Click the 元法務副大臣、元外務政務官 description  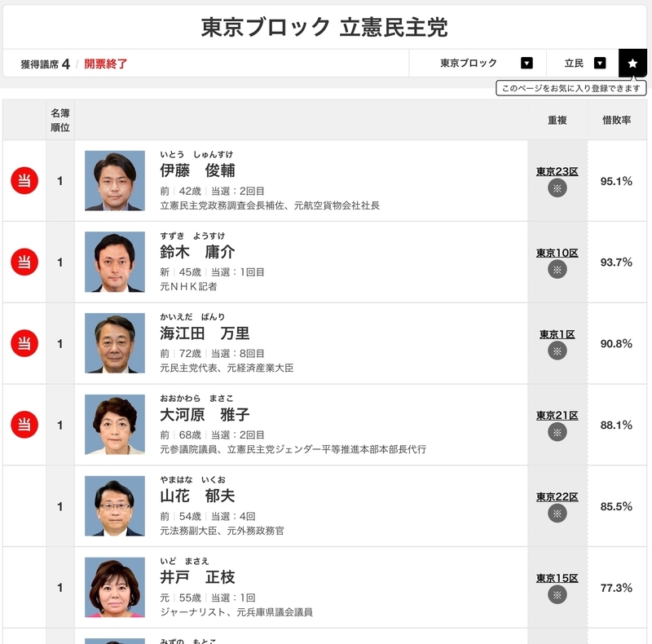[222, 531]
